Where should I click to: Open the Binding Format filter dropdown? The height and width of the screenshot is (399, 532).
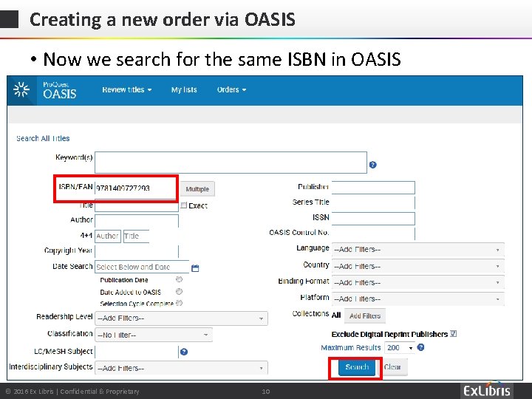point(418,282)
